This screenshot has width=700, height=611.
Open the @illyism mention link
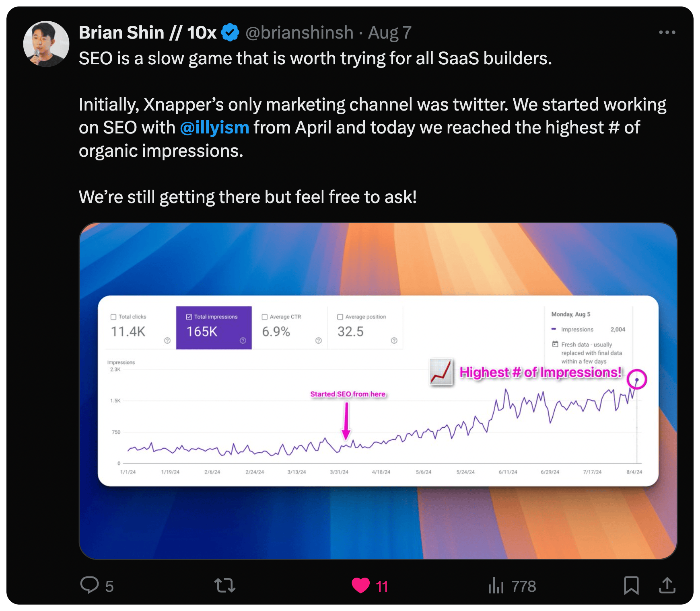[x=214, y=127]
